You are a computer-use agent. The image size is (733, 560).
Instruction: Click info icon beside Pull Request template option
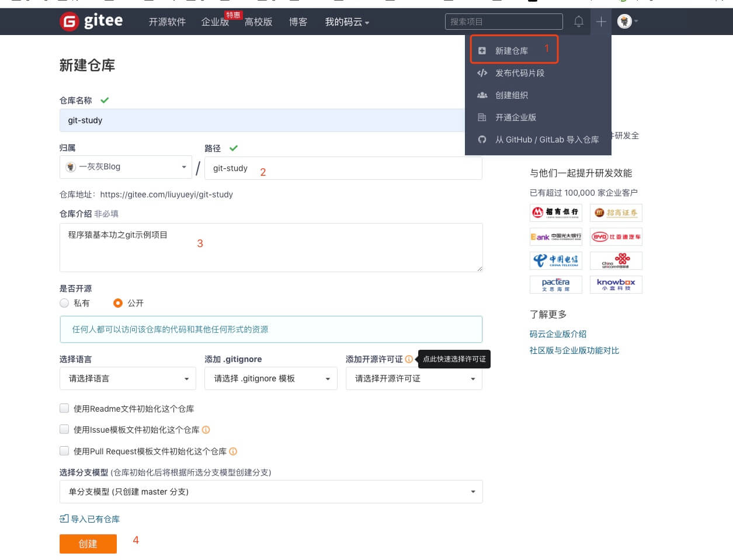[233, 451]
